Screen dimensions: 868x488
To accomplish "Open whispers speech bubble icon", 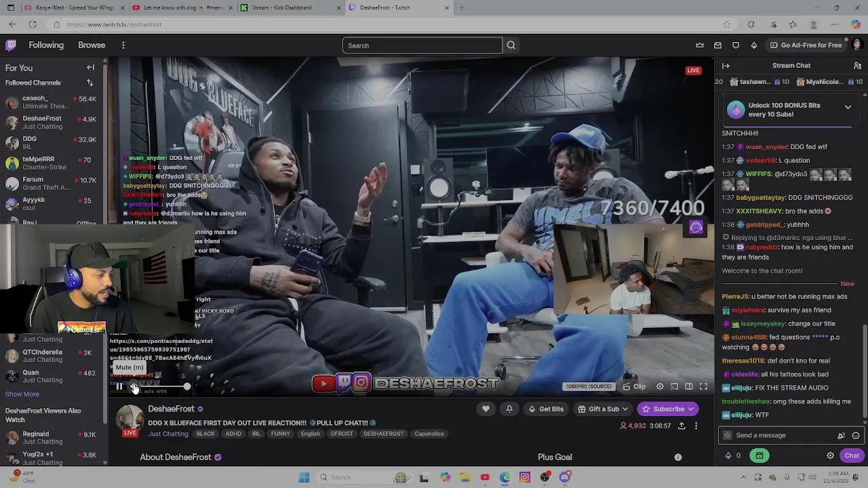I will pyautogui.click(x=736, y=45).
